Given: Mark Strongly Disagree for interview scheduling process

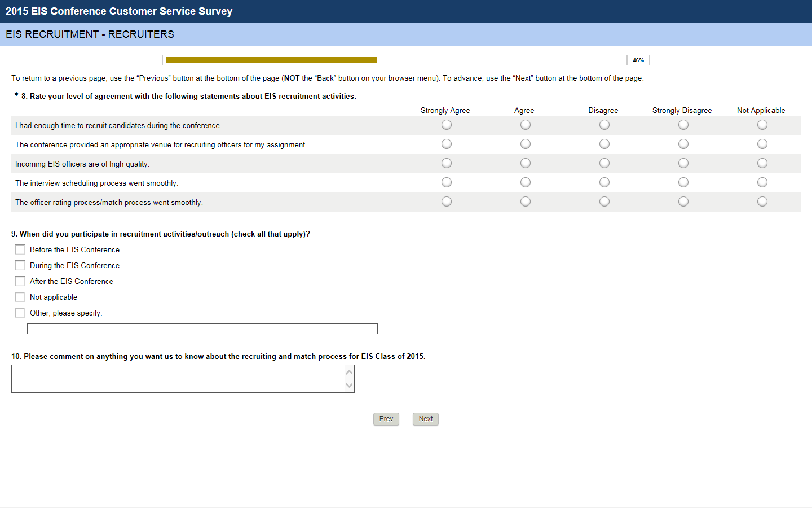Looking at the screenshot, I should (683, 182).
